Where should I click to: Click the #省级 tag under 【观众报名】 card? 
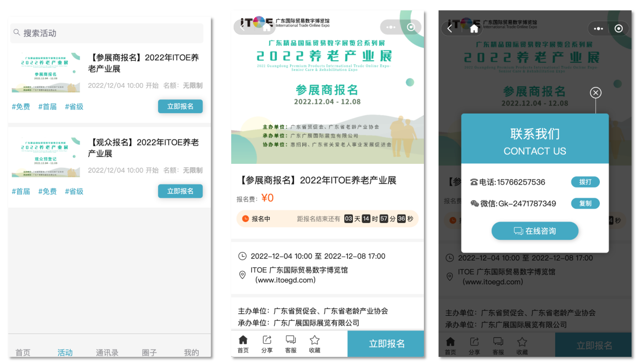(x=74, y=191)
